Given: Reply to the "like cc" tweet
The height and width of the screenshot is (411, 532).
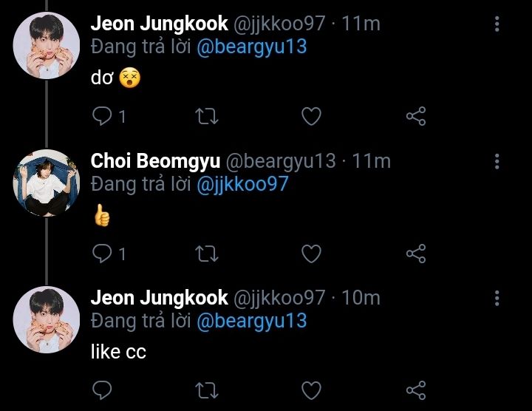Looking at the screenshot, I should click(102, 390).
